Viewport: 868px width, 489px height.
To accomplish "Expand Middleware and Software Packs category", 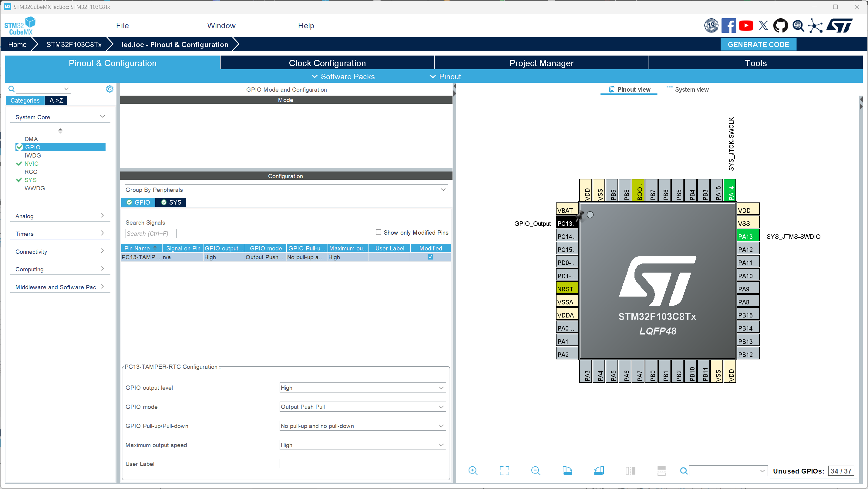I will [60, 287].
